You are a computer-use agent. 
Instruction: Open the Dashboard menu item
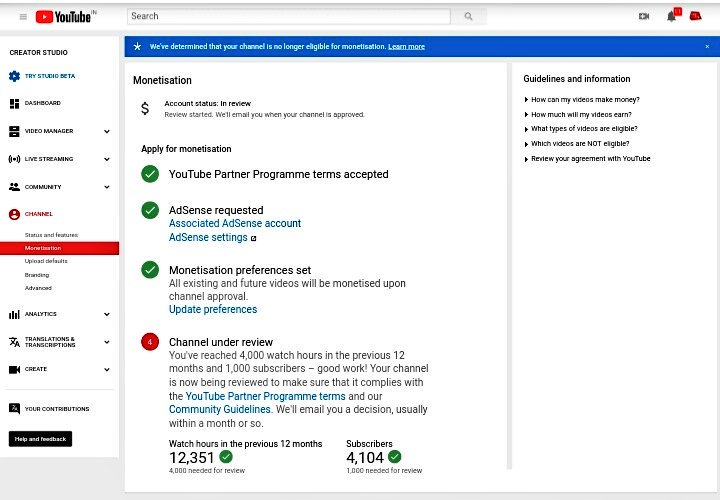(x=43, y=103)
